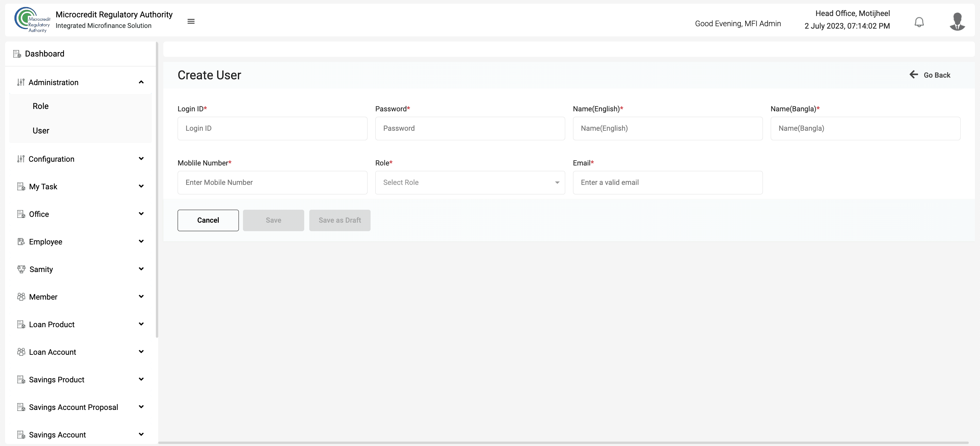Screen dimensions: 980x446
Task: Expand the Loan Account chevron
Action: click(141, 352)
